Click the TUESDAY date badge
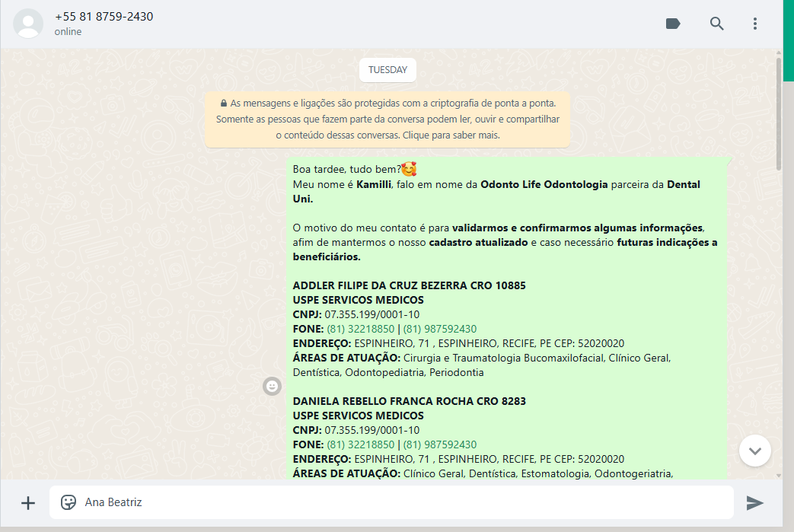This screenshot has width=794, height=532. 387,70
